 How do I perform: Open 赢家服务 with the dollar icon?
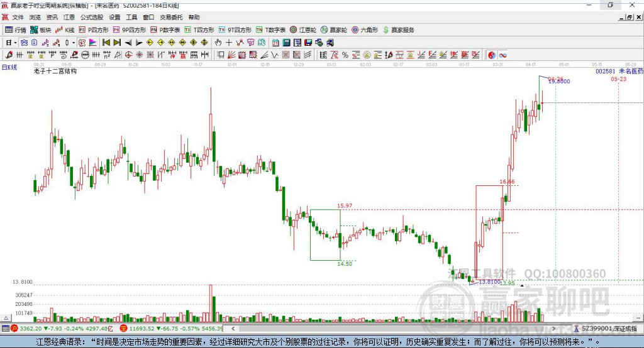click(398, 30)
